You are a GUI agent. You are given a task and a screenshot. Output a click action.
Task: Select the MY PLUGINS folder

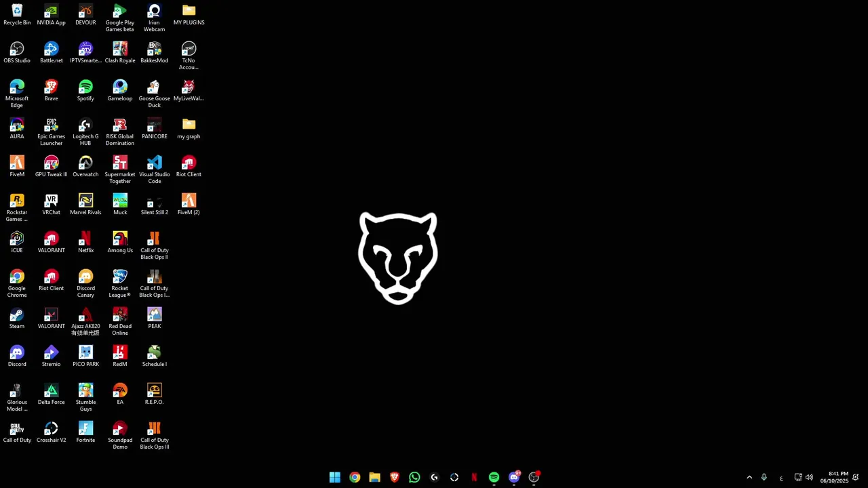click(189, 15)
